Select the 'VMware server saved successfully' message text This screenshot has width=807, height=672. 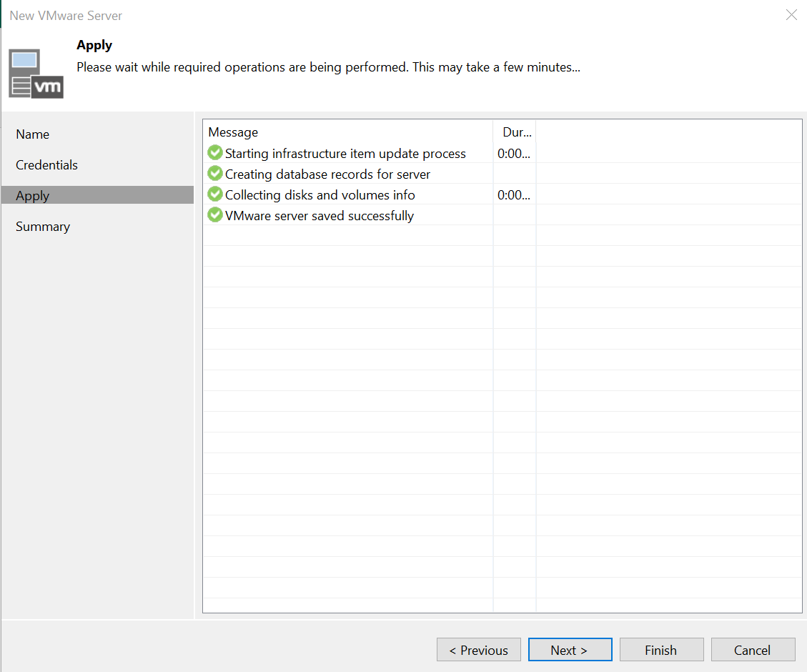319,216
